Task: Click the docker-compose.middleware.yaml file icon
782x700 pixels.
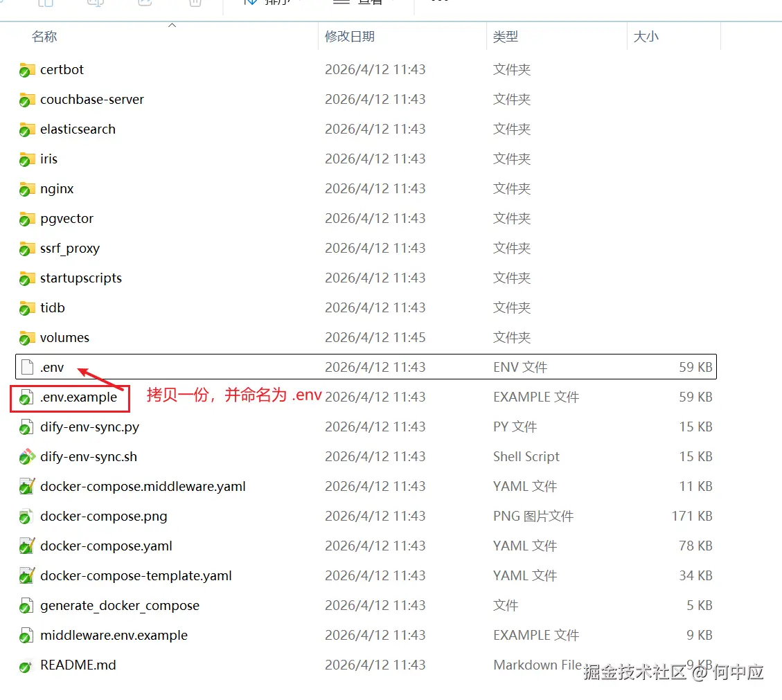Action: 27,487
